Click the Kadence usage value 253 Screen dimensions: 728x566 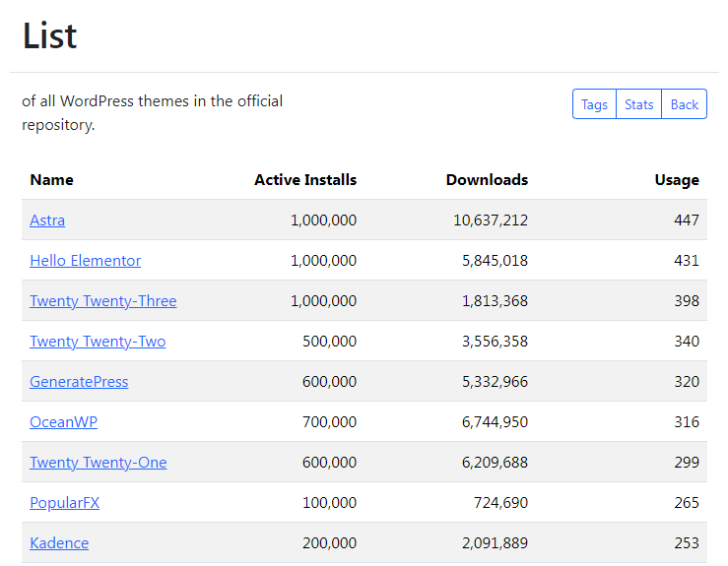pyautogui.click(x=687, y=543)
